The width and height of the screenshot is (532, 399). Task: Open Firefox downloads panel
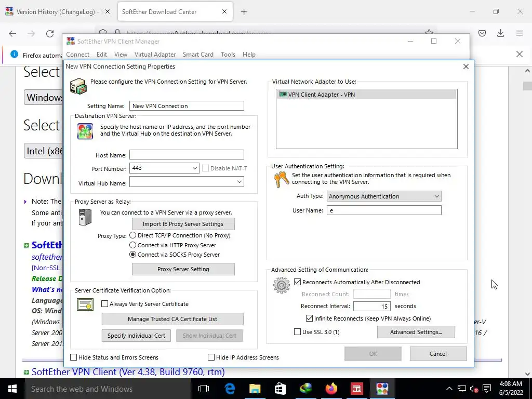tap(500, 33)
